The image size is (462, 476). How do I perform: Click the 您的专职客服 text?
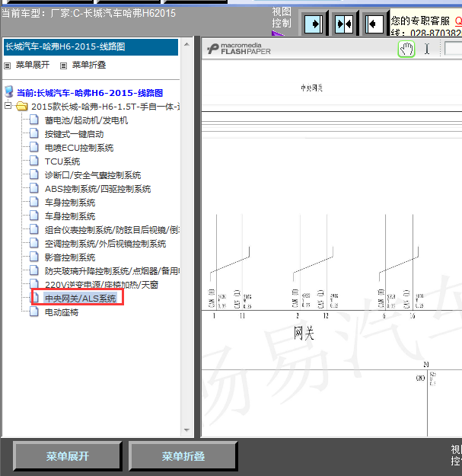tap(420, 21)
